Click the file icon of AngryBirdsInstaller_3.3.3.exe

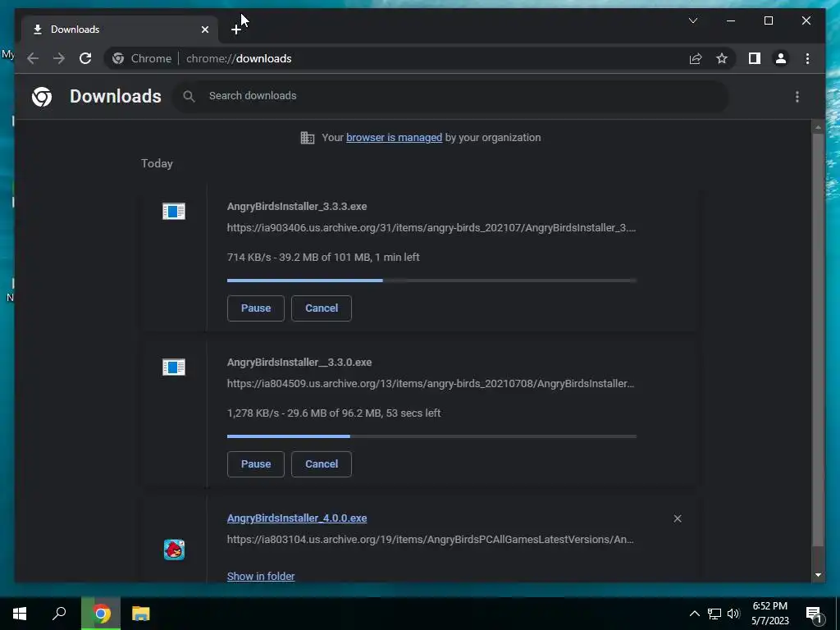[174, 211]
